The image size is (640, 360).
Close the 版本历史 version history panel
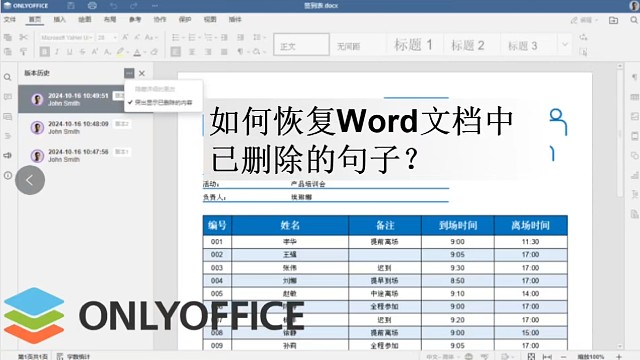pyautogui.click(x=142, y=73)
